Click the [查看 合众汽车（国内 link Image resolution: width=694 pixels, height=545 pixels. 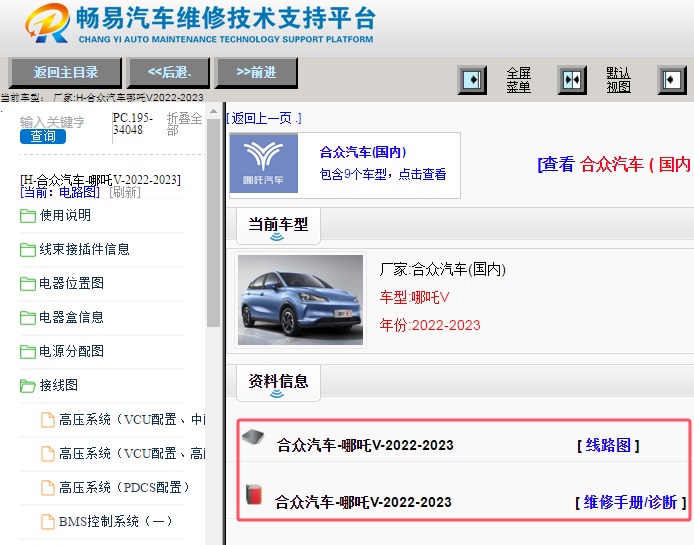(x=615, y=164)
